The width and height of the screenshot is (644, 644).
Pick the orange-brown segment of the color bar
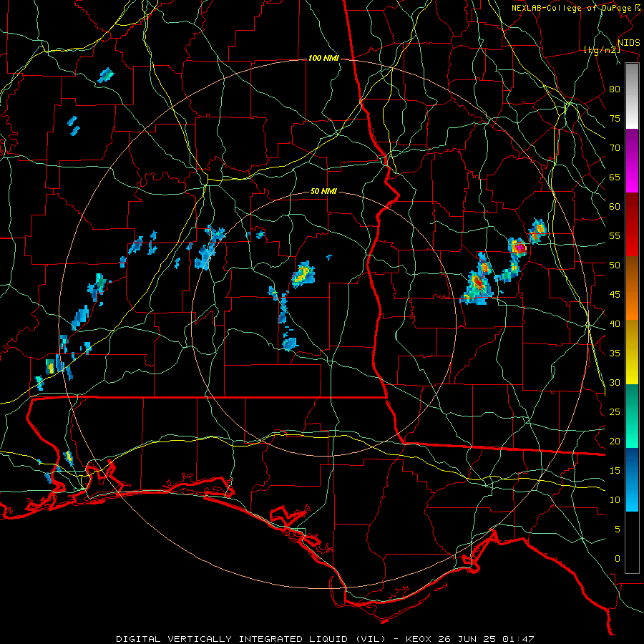(x=632, y=288)
